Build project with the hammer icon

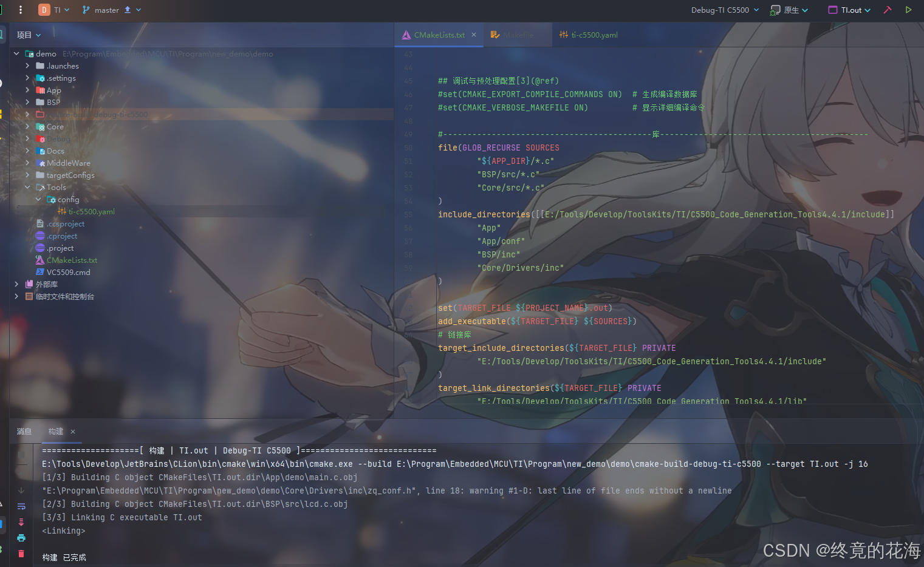pyautogui.click(x=888, y=10)
